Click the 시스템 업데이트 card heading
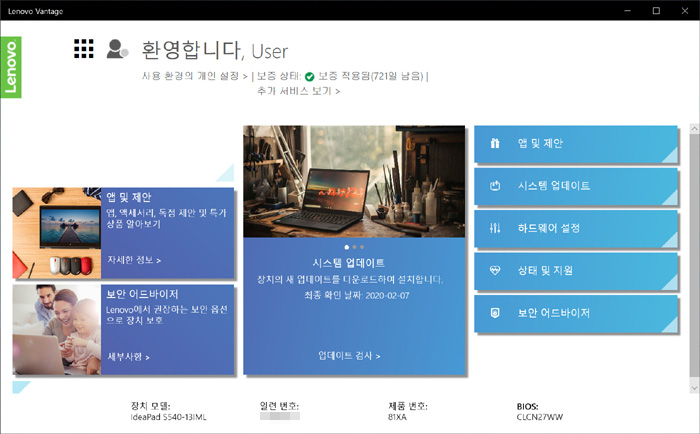The height and width of the screenshot is (434, 700). [x=349, y=263]
